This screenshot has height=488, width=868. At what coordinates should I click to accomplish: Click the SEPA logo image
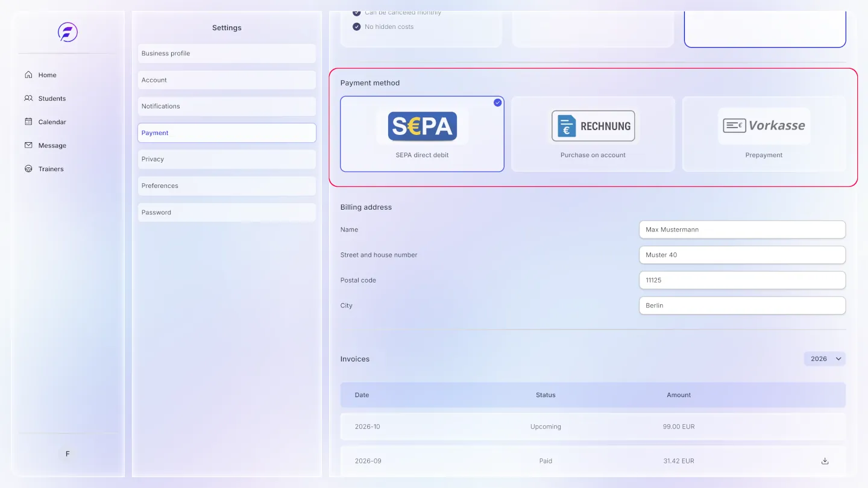[423, 126]
